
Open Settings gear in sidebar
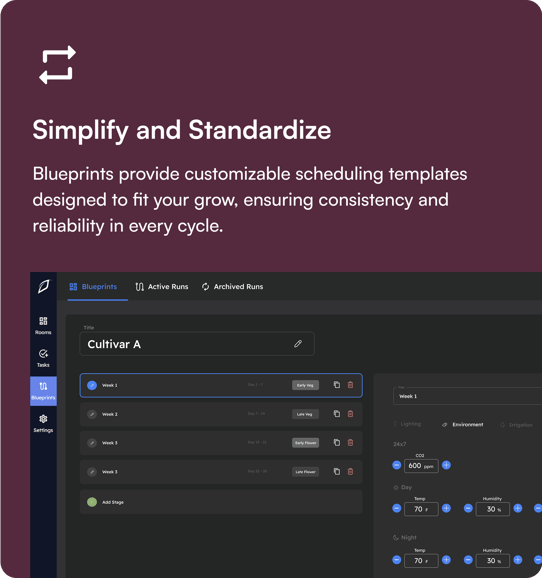coord(43,423)
